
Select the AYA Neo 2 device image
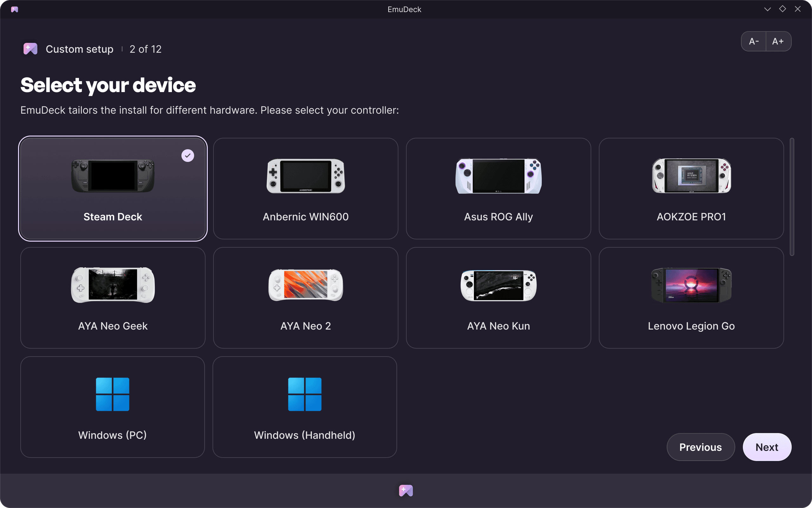tap(306, 285)
